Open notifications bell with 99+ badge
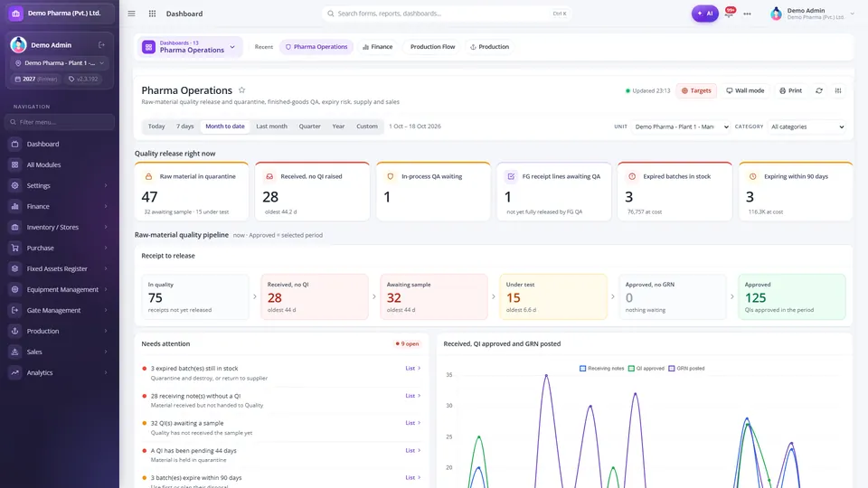Image resolution: width=868 pixels, height=488 pixels. pyautogui.click(x=730, y=13)
